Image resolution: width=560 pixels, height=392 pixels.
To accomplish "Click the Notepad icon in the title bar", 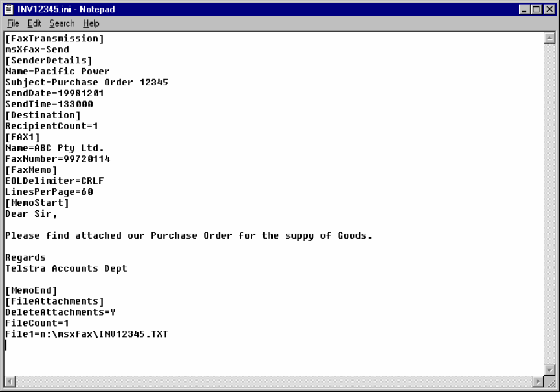I will pyautogui.click(x=9, y=9).
